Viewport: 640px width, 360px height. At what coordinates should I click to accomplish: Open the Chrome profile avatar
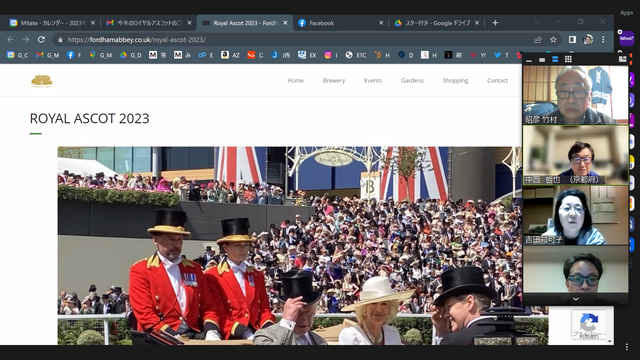588,40
